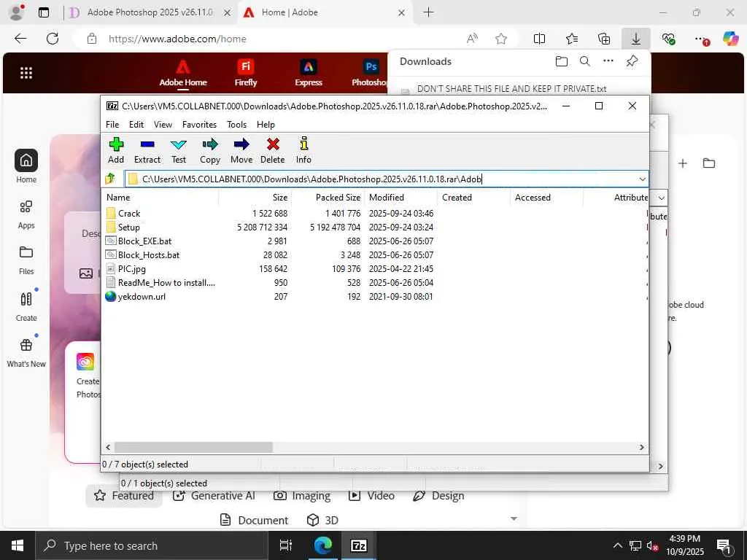Switch to the Adobe Photoshop 2025 browser tab
This screenshot has height=560, width=747.
coord(149,12)
